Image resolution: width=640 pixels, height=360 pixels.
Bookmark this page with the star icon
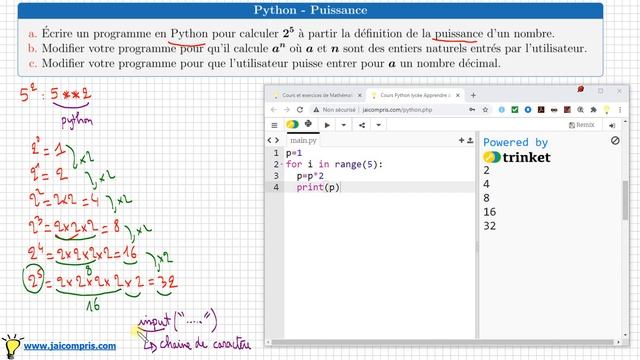coord(485,110)
